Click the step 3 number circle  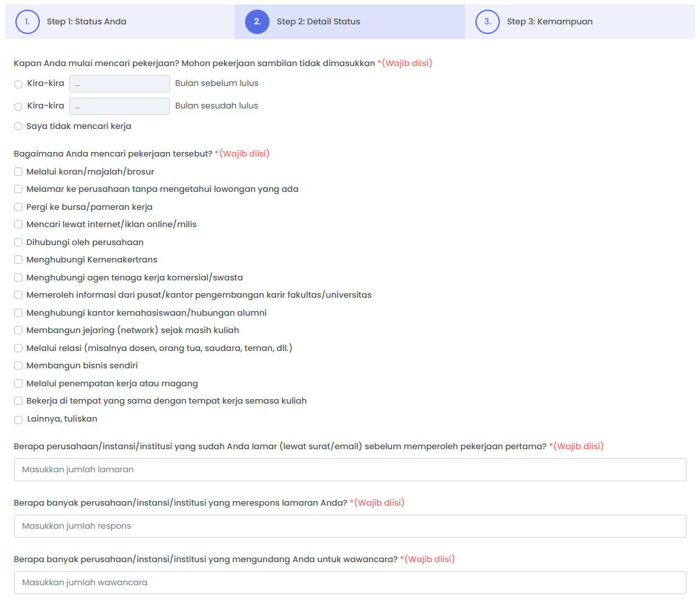click(x=488, y=22)
